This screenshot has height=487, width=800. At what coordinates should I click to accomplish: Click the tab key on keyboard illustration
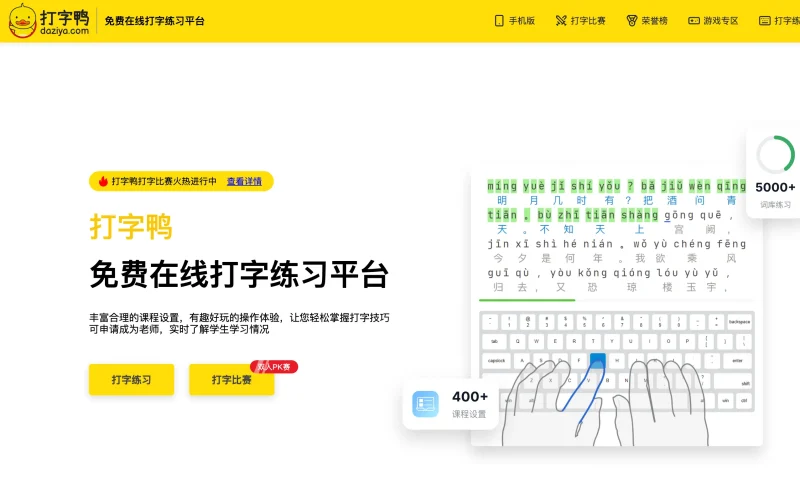coord(494,341)
